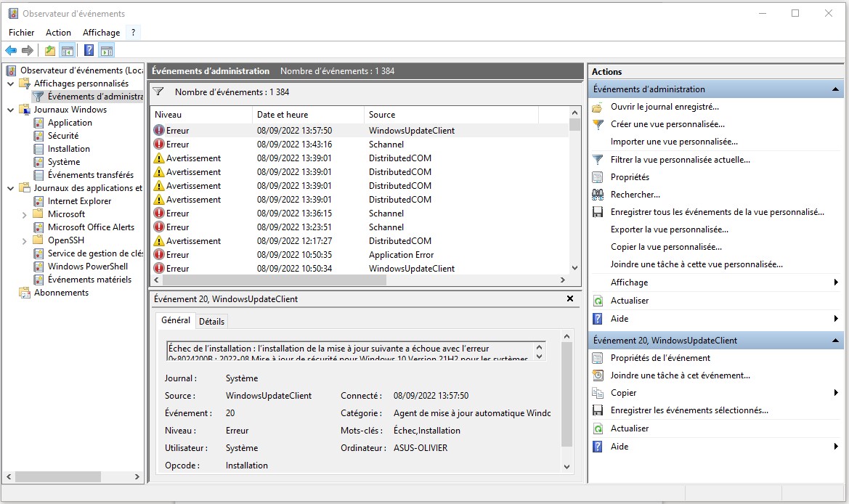Click the event list vertical scrollbar down arrow
Viewport: 849px width, 504px height.
[575, 268]
